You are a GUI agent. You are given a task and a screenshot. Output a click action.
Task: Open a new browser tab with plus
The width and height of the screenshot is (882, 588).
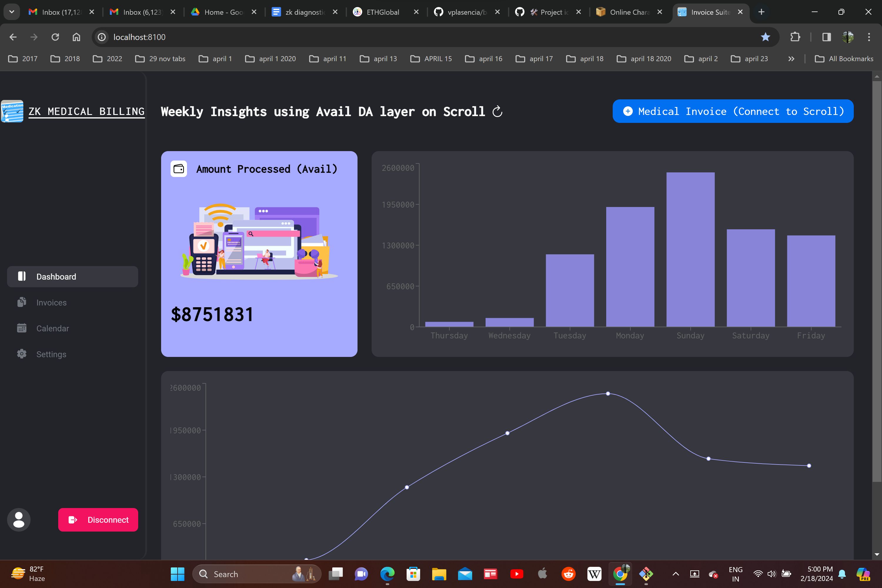[x=761, y=12]
